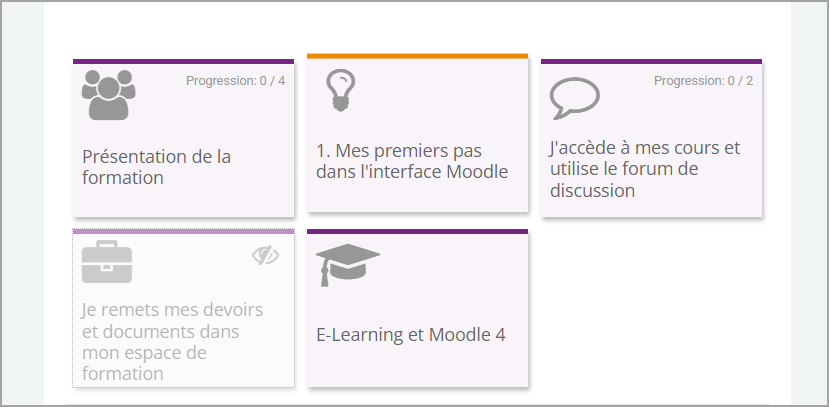829x407 pixels.
Task: Open 1. Mes premiers pas dans l'interface Moodle
Action: [x=412, y=161]
